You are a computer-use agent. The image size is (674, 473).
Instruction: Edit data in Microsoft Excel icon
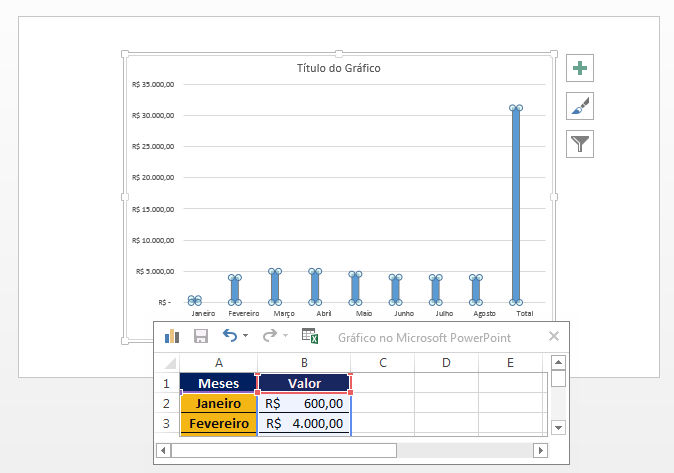pyautogui.click(x=309, y=337)
